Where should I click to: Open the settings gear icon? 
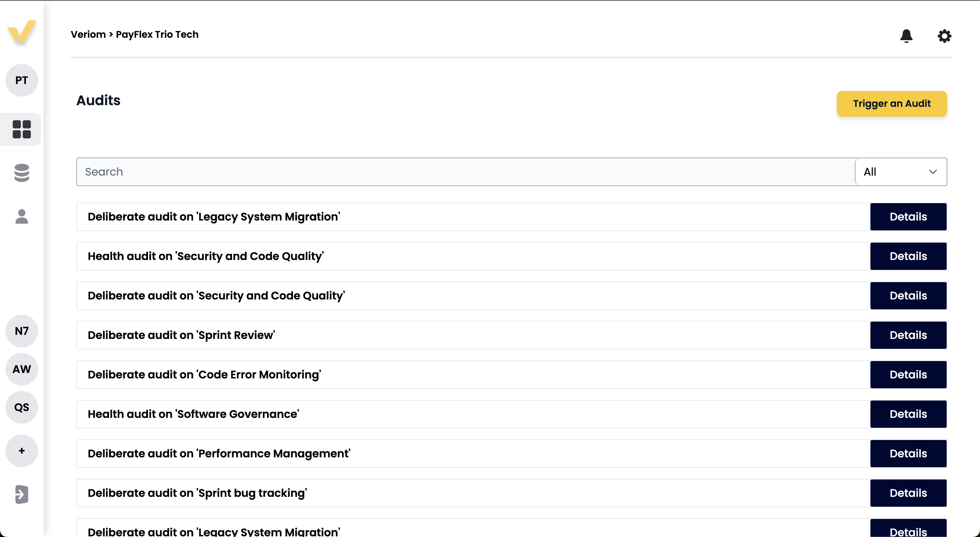point(944,36)
